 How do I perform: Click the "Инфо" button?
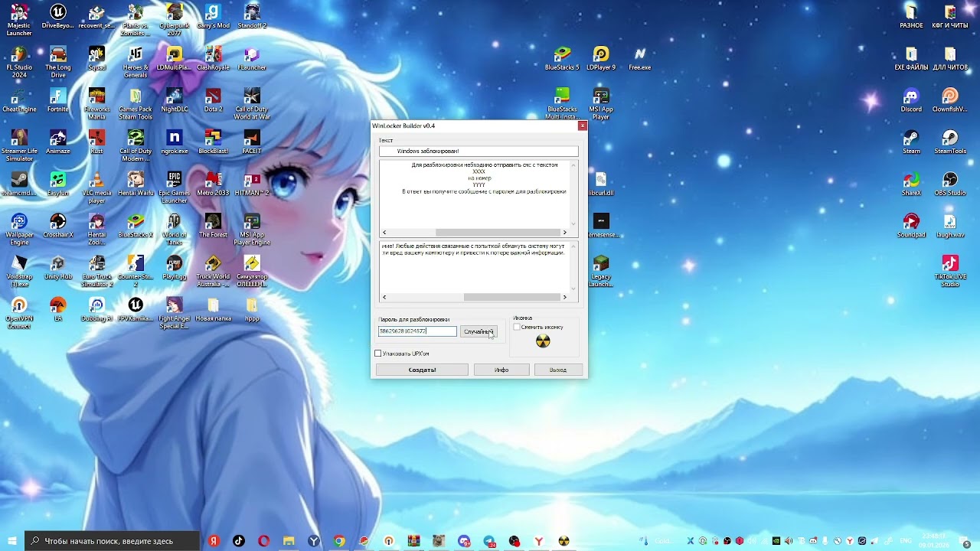point(501,370)
